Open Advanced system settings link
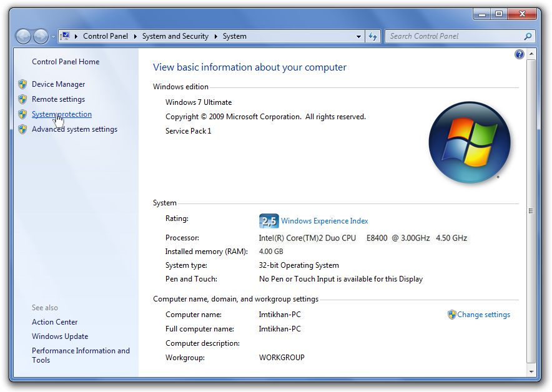Image resolution: width=552 pixels, height=392 pixels. point(75,129)
